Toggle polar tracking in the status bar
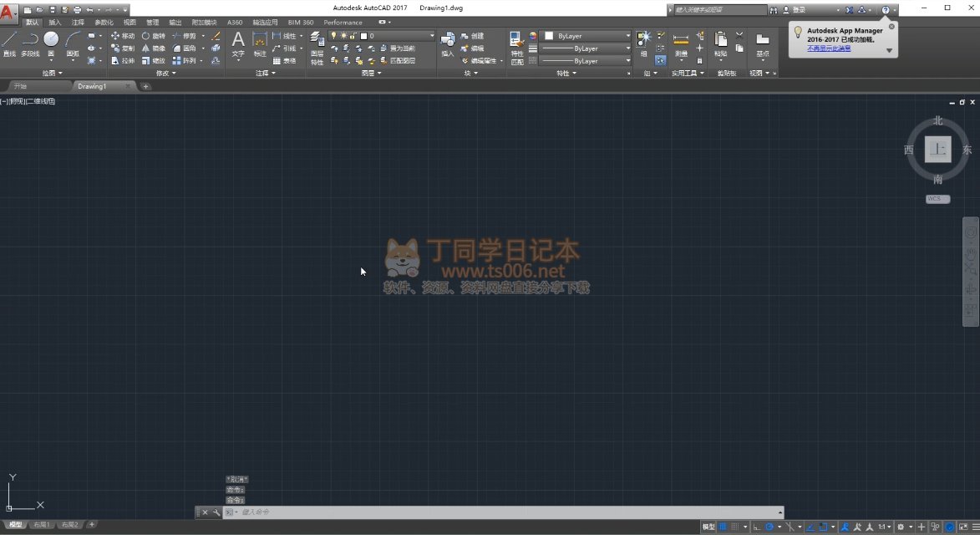The height and width of the screenshot is (535, 980). tap(769, 527)
